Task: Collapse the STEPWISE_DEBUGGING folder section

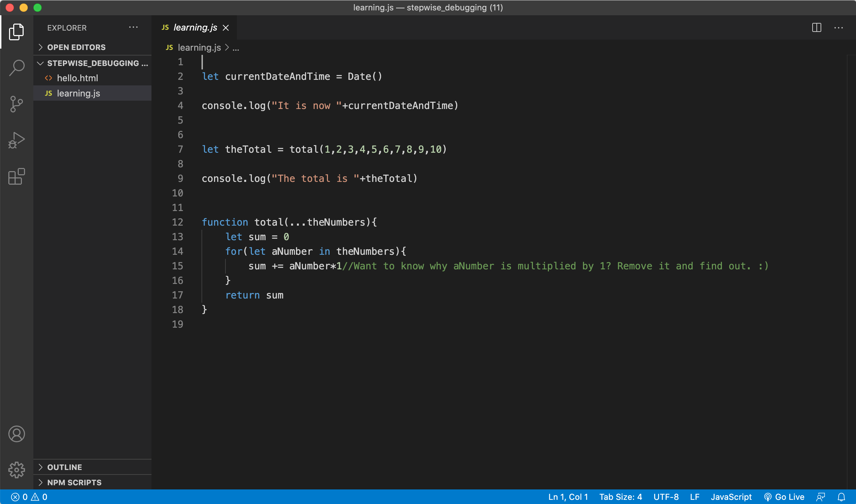Action: [92, 63]
